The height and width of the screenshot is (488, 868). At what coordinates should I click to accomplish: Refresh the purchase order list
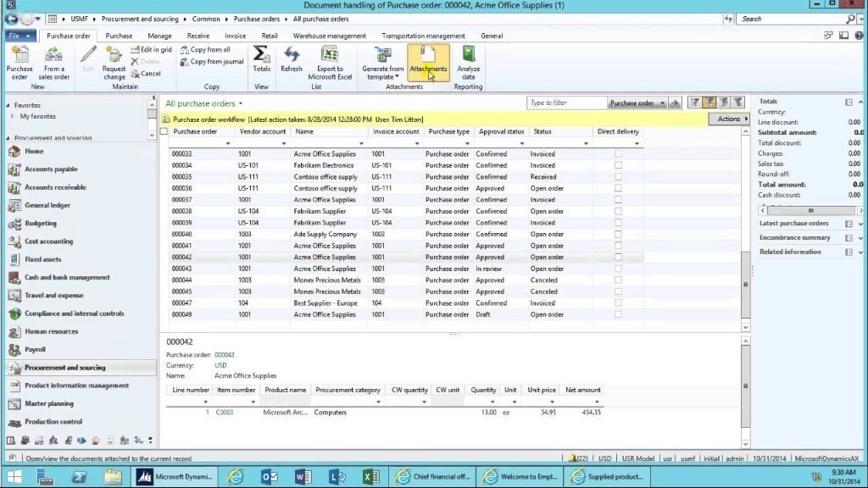point(292,59)
